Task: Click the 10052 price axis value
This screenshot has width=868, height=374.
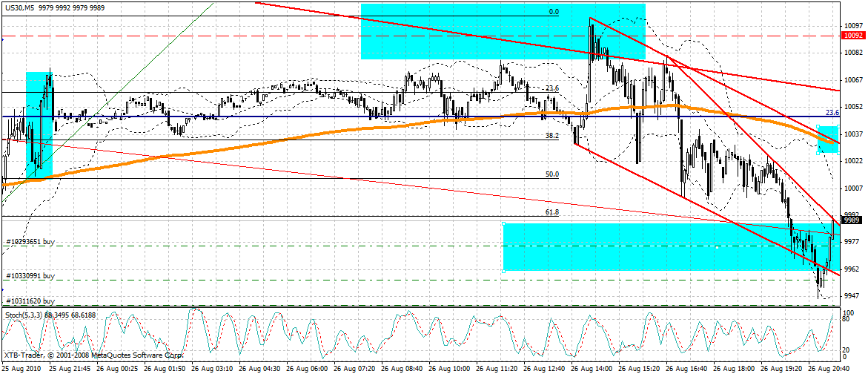Action: pyautogui.click(x=853, y=107)
